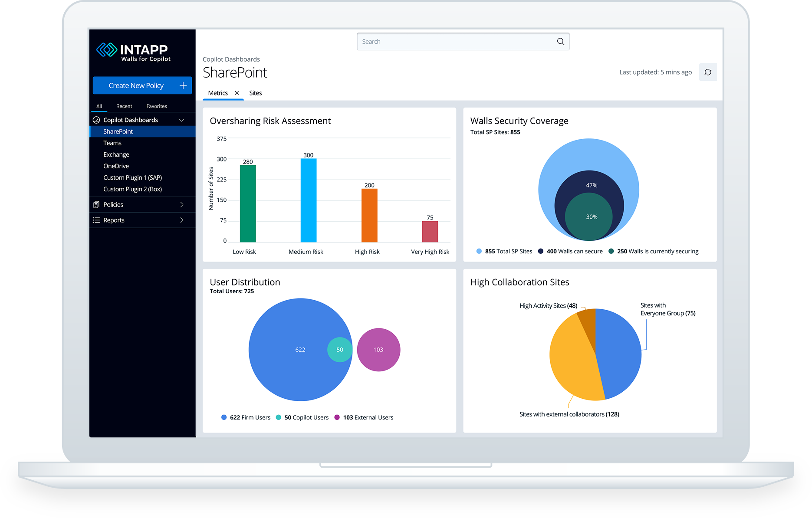Click the Oversharing Risk Assessment title
This screenshot has height=518, width=812.
[x=270, y=121]
